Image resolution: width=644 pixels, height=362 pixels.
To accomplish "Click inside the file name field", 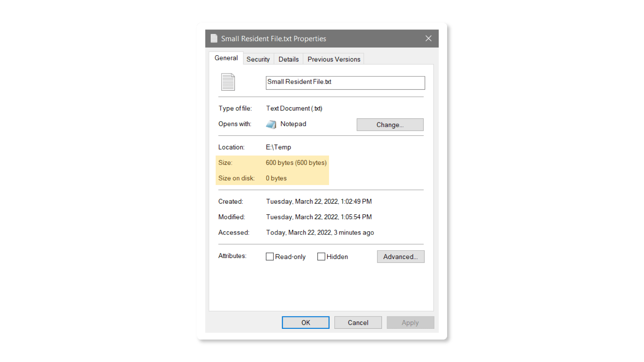I will coord(345,83).
